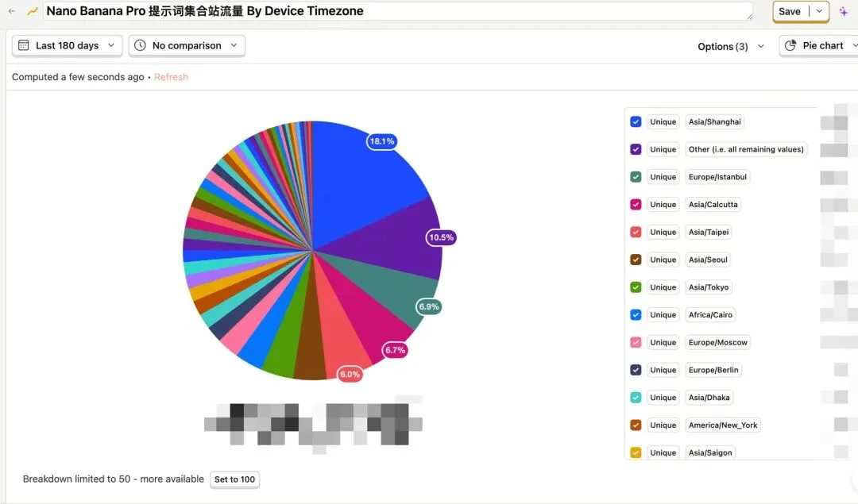Screen dimensions: 858x504
Task: Click the Asia/Calcutta legend label
Action: pos(713,205)
